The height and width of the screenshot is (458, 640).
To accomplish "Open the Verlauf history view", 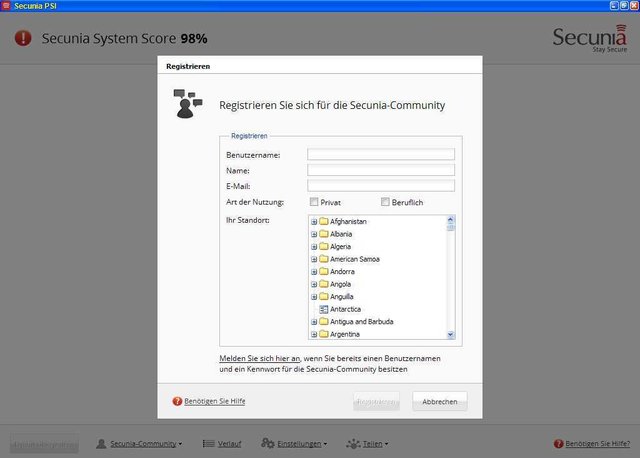I will (x=229, y=443).
